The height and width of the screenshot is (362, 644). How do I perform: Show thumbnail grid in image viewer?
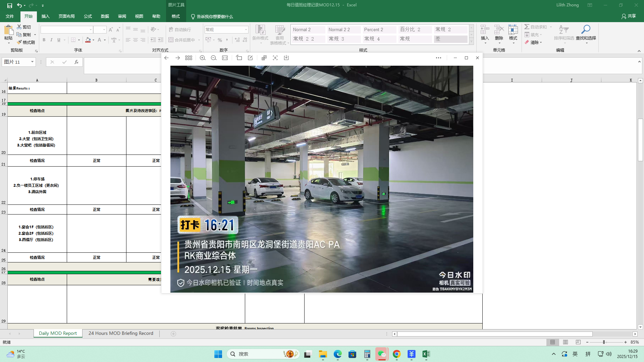coord(189,58)
